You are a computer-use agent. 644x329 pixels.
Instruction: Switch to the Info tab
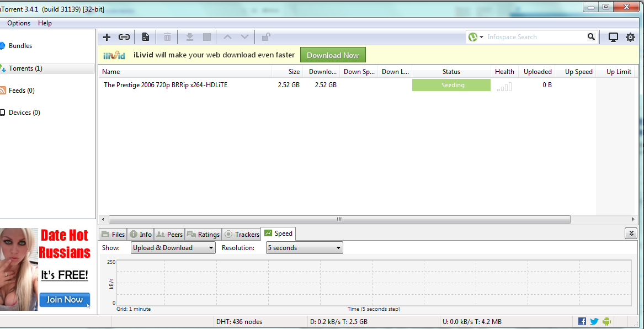[141, 235]
